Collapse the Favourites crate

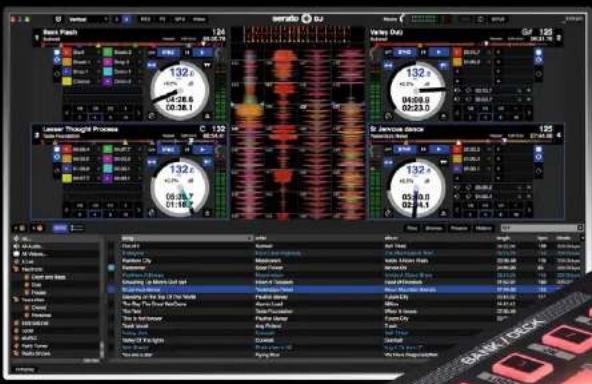pos(16,300)
